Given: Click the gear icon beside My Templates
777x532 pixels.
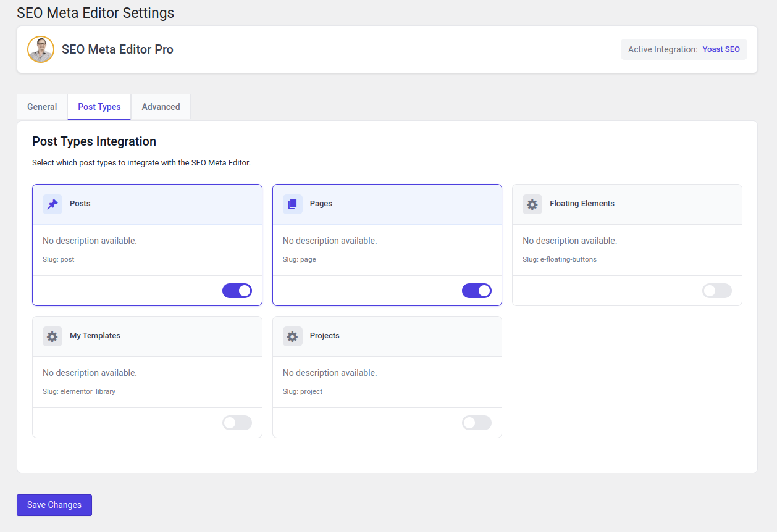Looking at the screenshot, I should point(52,336).
